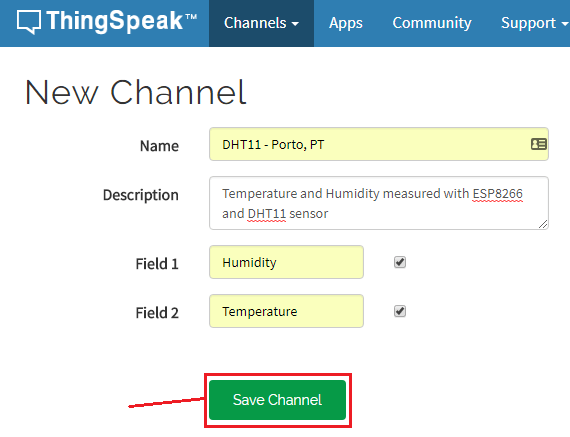
Task: Uncheck the Field 2 checkbox
Action: point(400,311)
